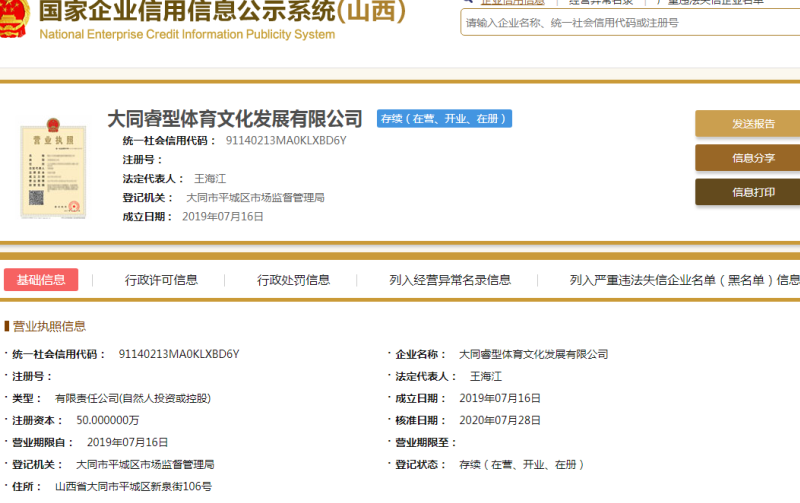Open the business license thumbnail image

click(x=53, y=168)
